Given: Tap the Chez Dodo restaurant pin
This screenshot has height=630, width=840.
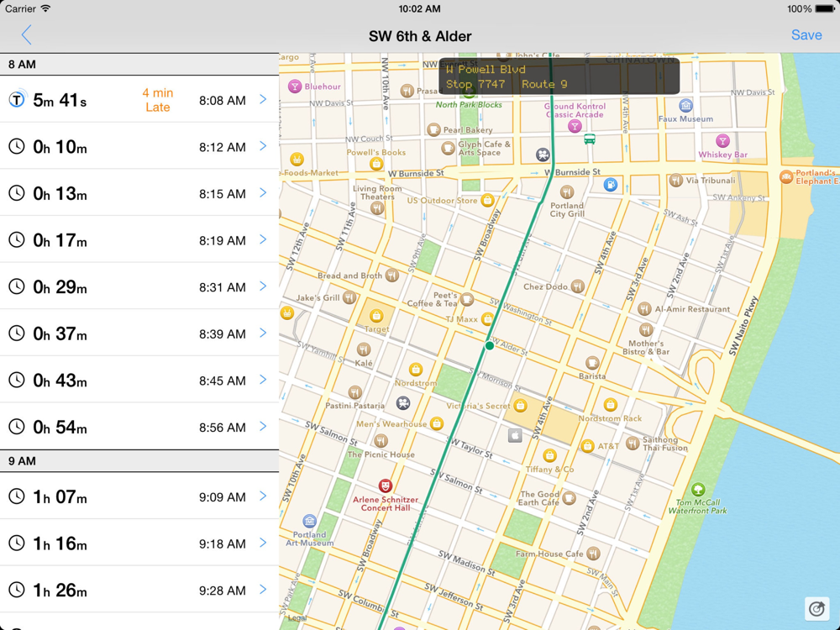Looking at the screenshot, I should pyautogui.click(x=577, y=286).
